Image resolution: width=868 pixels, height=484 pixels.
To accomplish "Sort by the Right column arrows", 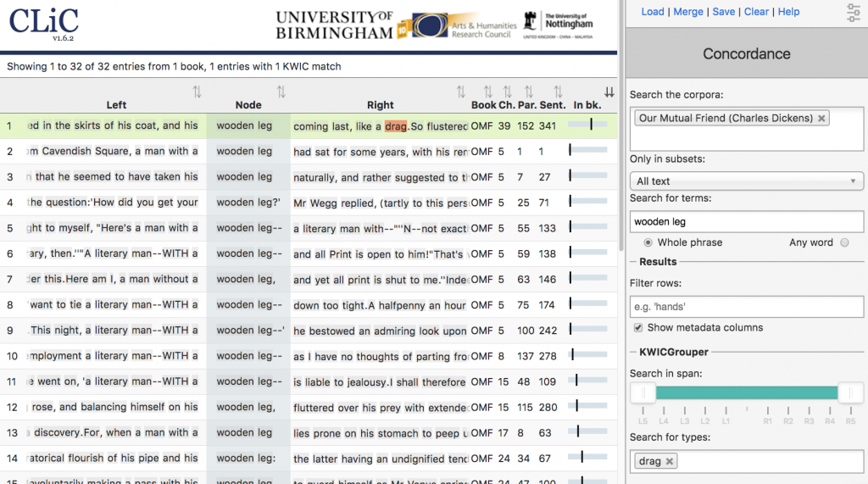I will [460, 92].
